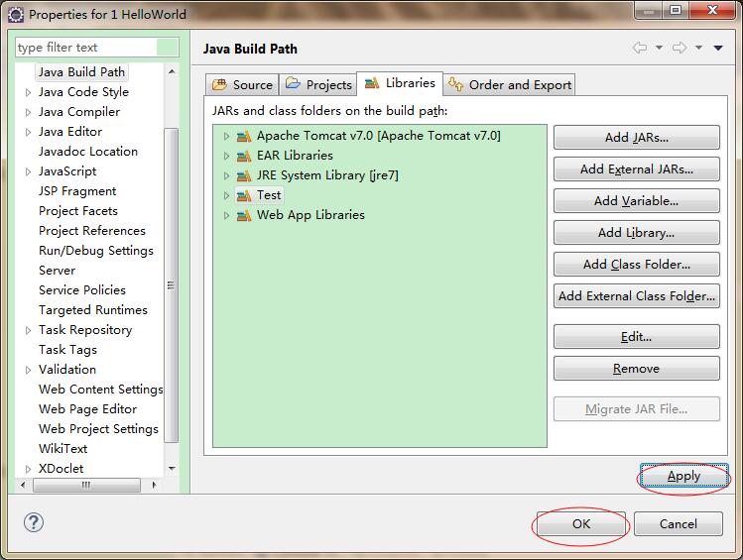
Task: Open the Order and Export tab
Action: (x=510, y=84)
